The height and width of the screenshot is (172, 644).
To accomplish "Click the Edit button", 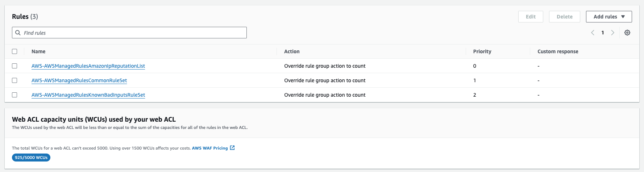I will coord(531,17).
